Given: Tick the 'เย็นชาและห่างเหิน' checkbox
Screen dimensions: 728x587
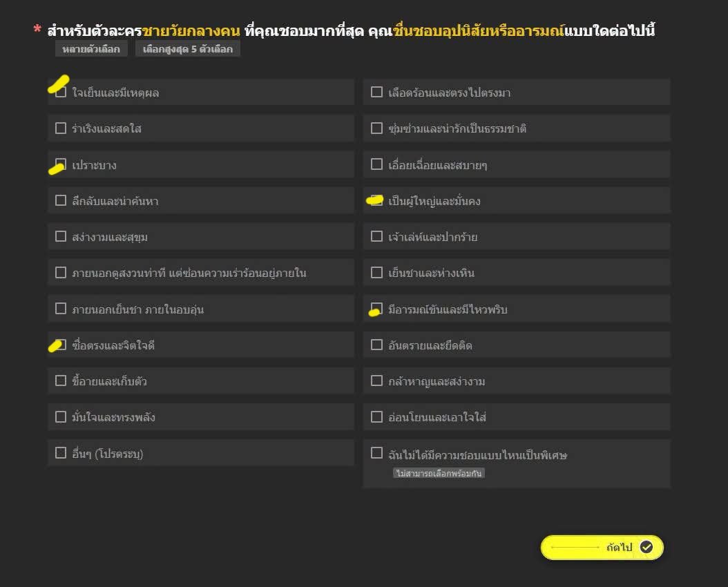Looking at the screenshot, I should coord(376,272).
